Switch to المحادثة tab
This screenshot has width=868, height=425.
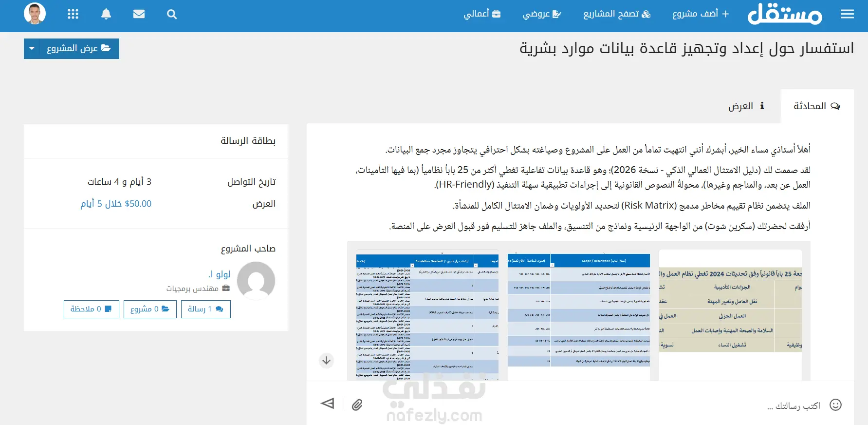click(817, 106)
